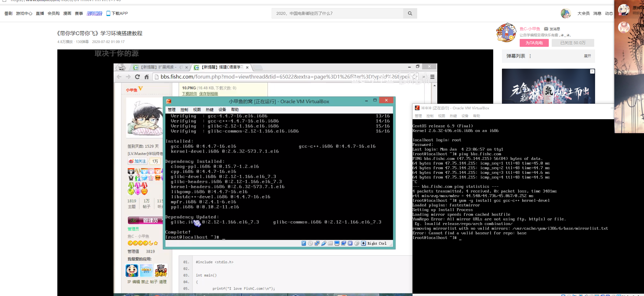Open 管理 menu in 冲冲冲 VirtualBox window
The width and height of the screenshot is (644, 296).
(x=418, y=116)
